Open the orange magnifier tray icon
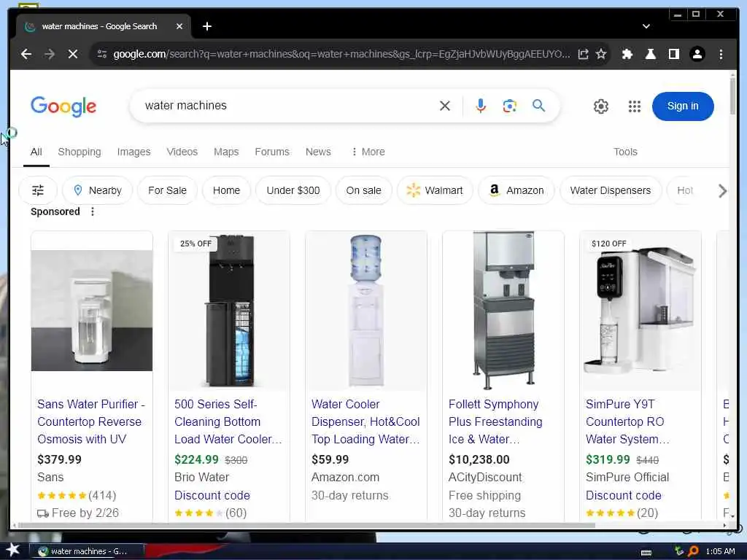The image size is (747, 560). [693, 551]
